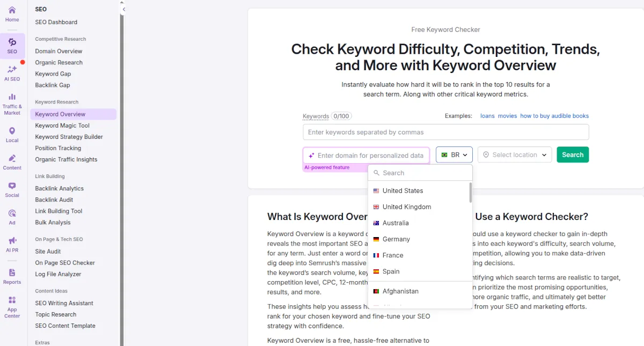Open Traffic & Market section icon

point(12,104)
